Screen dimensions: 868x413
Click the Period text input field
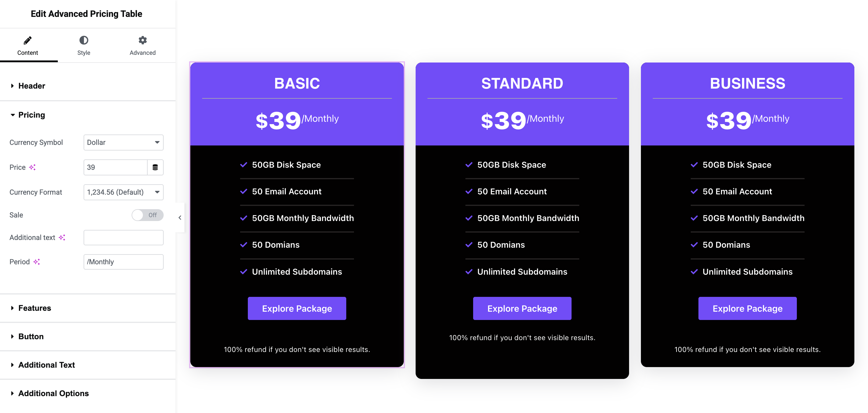123,262
